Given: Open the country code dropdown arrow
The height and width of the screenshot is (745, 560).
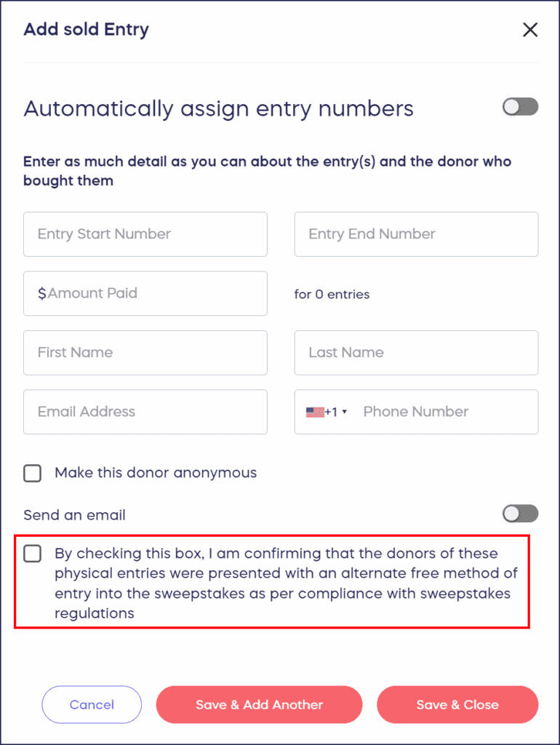Looking at the screenshot, I should coord(345,412).
